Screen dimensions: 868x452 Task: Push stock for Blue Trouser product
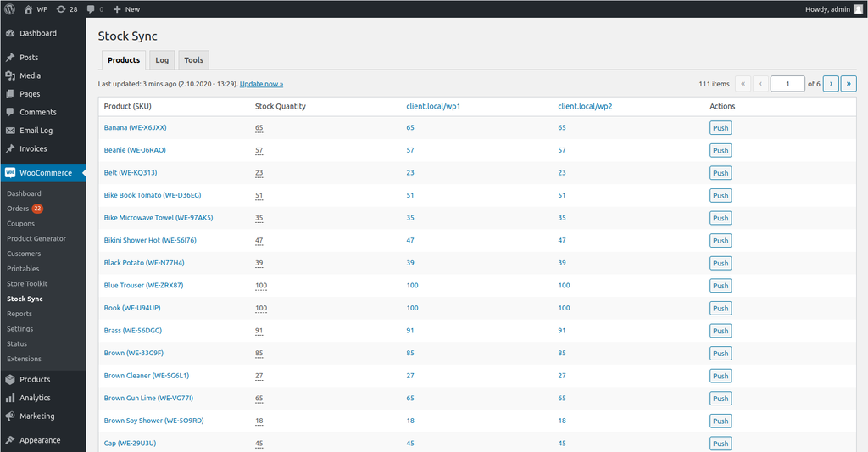point(720,286)
